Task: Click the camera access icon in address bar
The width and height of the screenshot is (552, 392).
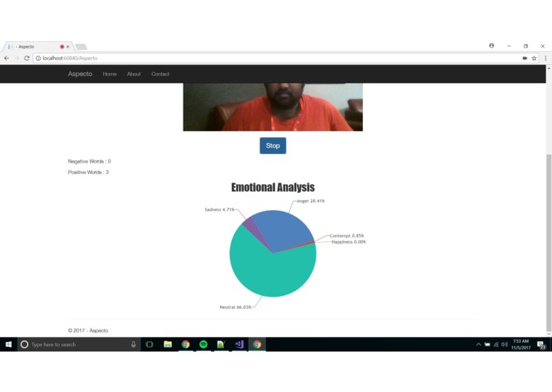Action: pos(525,59)
